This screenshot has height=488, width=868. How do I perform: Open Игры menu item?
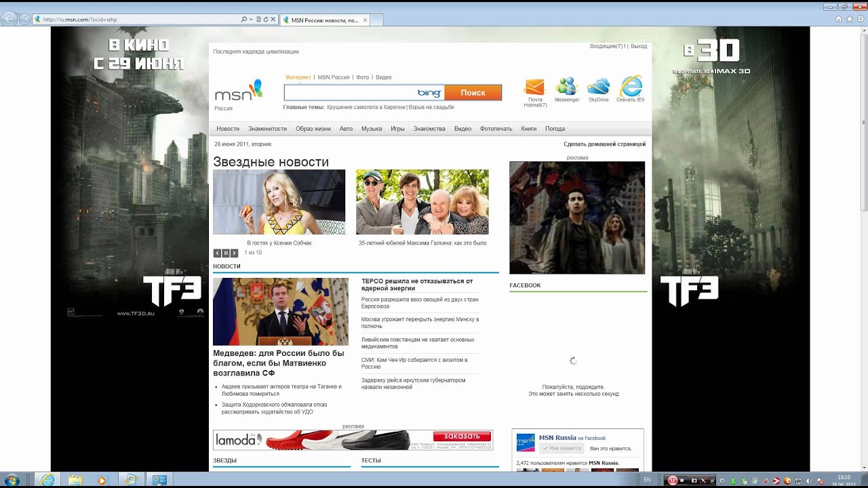pos(397,129)
